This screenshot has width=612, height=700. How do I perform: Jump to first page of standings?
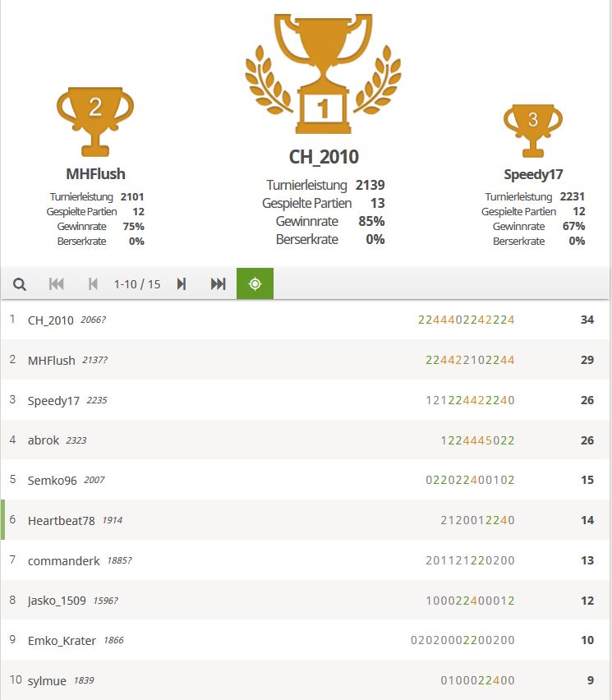[x=57, y=284]
